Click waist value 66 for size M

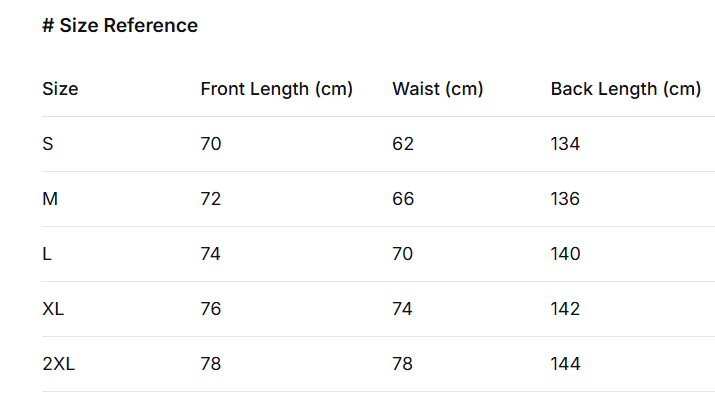coord(403,199)
